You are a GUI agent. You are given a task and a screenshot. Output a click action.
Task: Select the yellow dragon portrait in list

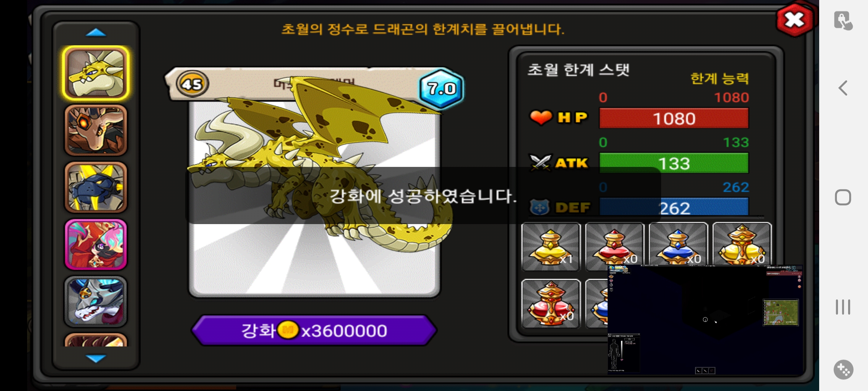[96, 73]
